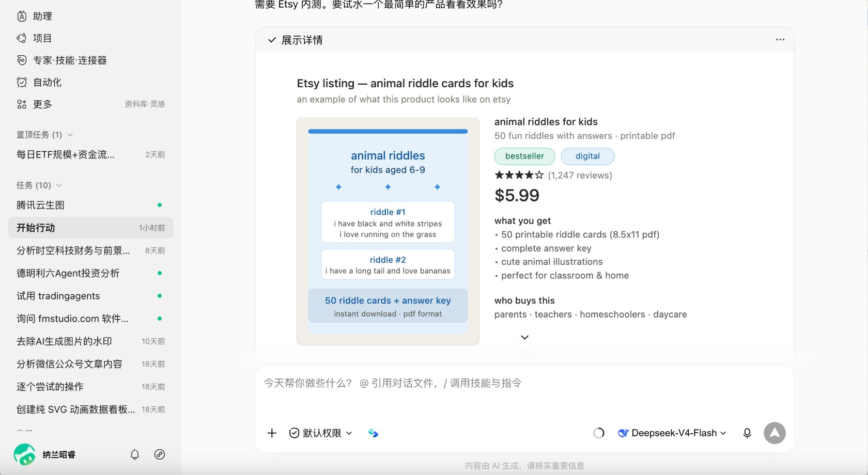
Task: Click the riddle #2 card
Action: 388,264
